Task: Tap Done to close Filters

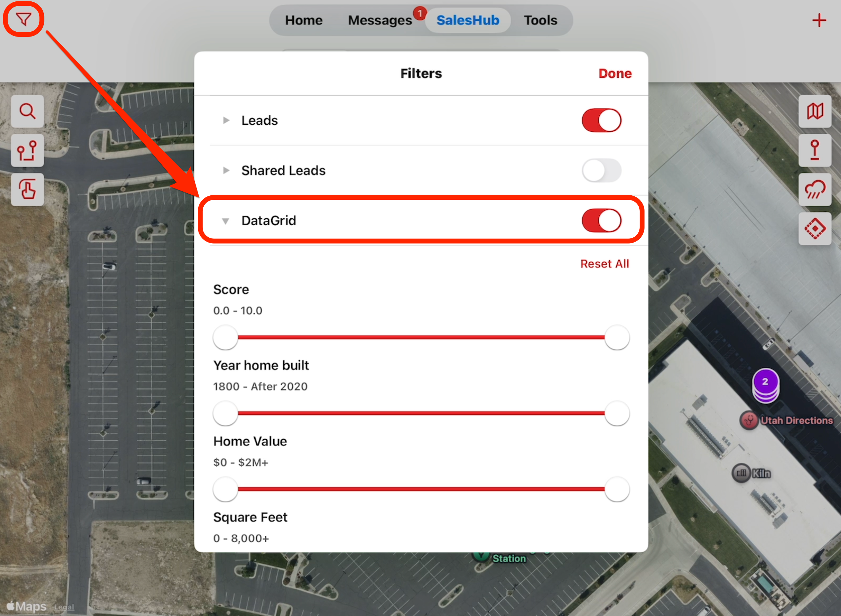Action: click(x=615, y=73)
